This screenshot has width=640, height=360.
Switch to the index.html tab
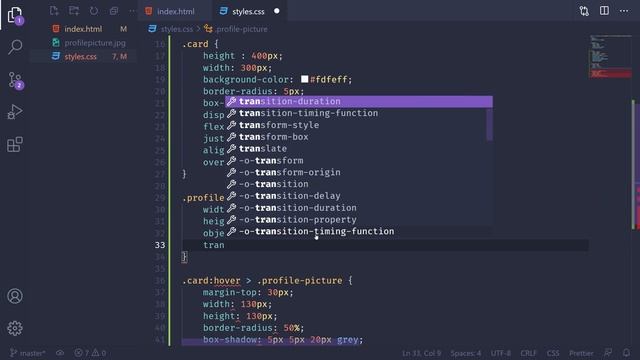[176, 11]
